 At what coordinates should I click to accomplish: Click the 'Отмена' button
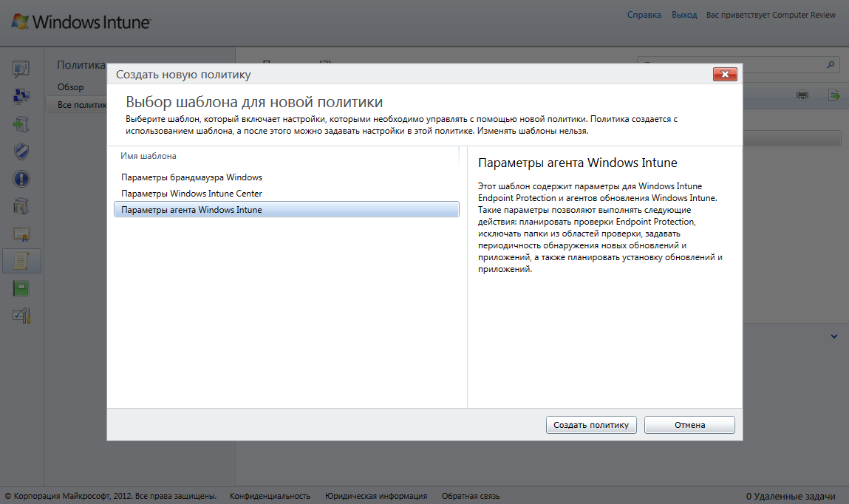[x=689, y=425]
